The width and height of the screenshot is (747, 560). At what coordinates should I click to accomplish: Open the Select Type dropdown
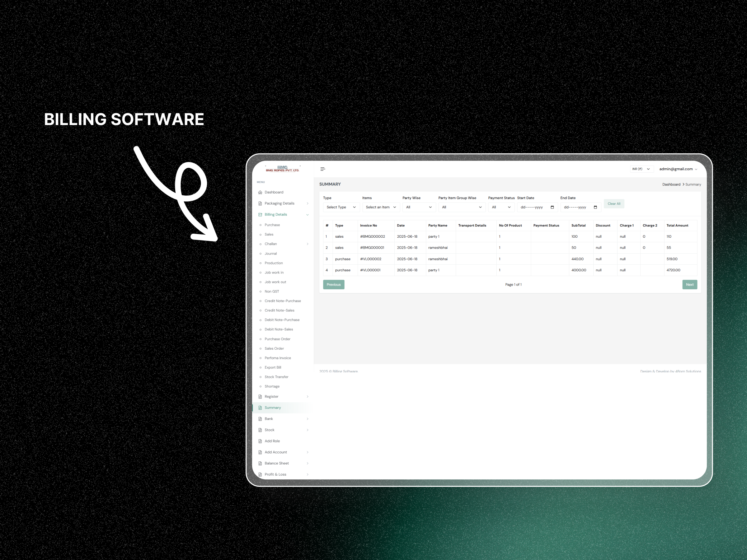tap(341, 207)
